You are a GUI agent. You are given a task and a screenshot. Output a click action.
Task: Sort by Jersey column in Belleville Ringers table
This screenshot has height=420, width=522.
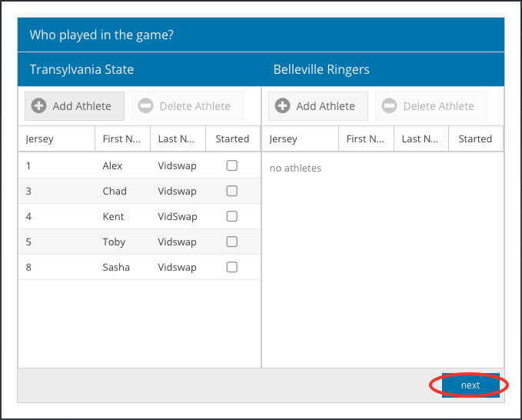(301, 139)
